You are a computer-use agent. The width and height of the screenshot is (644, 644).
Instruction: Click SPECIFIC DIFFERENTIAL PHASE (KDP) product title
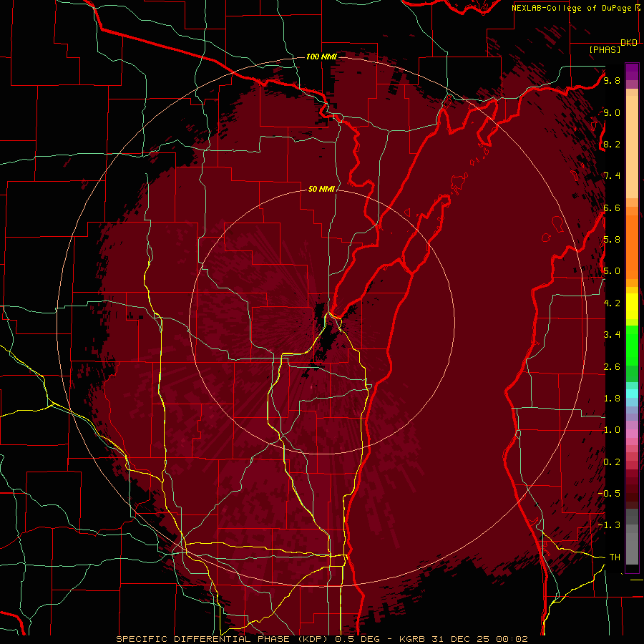[x=223, y=639]
